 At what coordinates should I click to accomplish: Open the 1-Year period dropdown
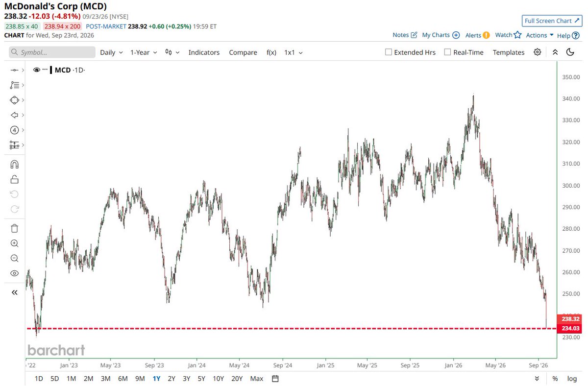[x=144, y=52]
